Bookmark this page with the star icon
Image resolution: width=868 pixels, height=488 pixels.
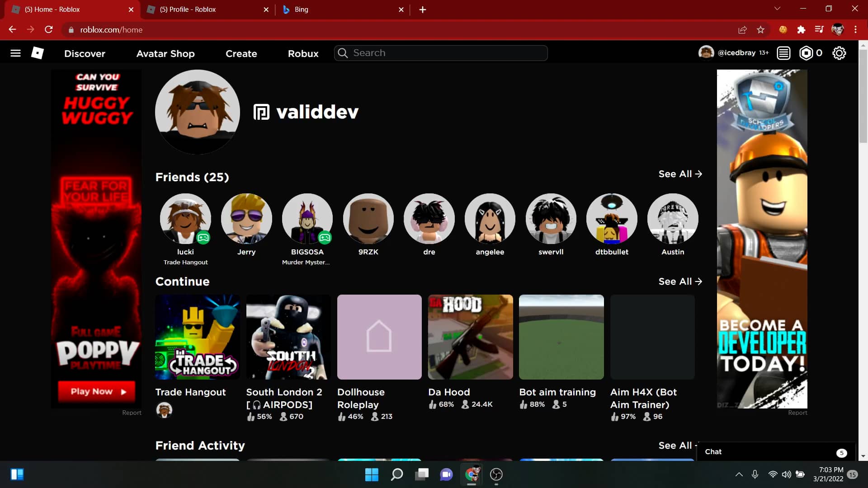coord(761,30)
